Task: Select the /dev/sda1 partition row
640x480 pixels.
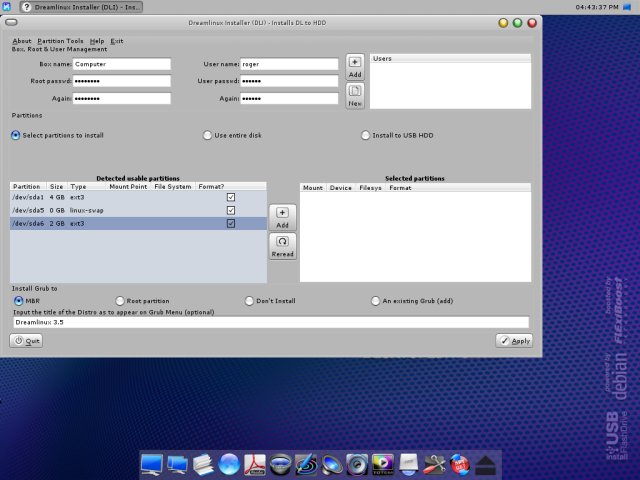Action: click(x=138, y=197)
